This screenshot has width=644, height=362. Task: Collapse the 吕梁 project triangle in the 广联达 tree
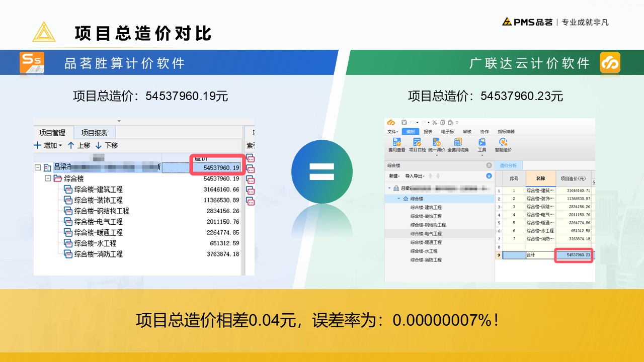(x=389, y=188)
